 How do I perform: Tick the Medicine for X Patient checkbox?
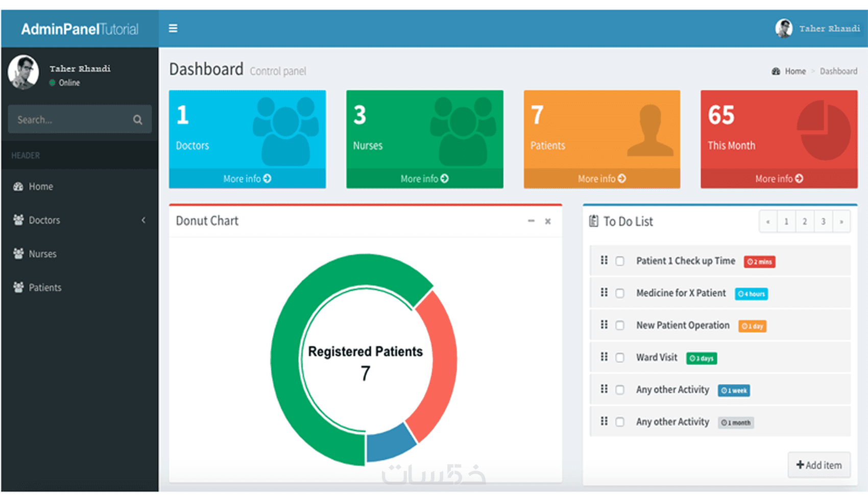click(x=620, y=293)
